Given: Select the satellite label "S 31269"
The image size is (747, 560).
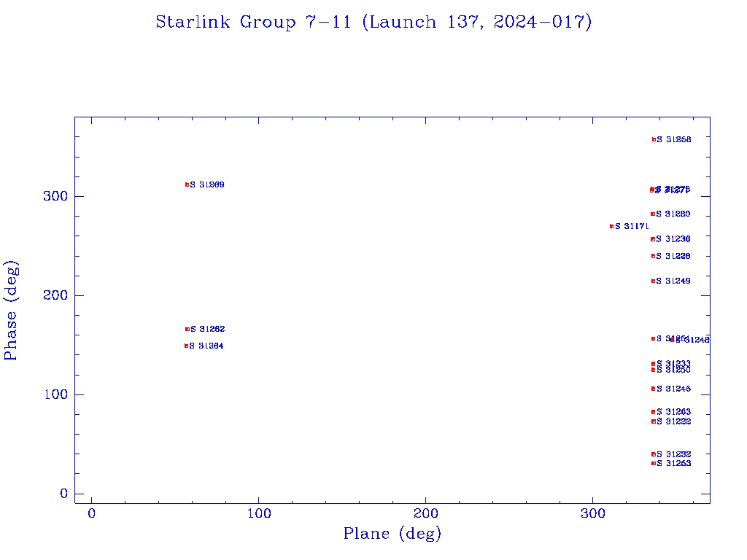Looking at the screenshot, I should click(206, 184).
